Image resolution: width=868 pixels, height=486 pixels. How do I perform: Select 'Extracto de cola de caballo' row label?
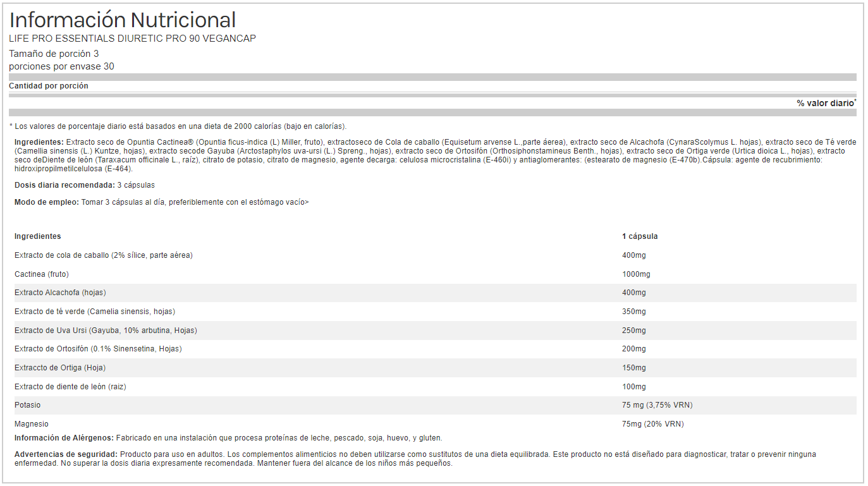tap(104, 255)
